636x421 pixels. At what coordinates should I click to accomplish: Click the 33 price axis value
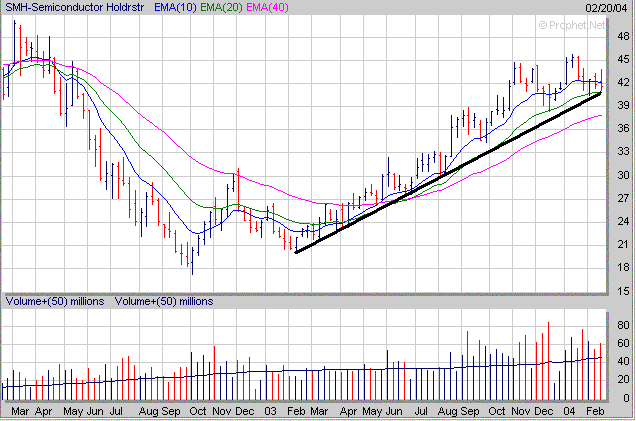623,151
